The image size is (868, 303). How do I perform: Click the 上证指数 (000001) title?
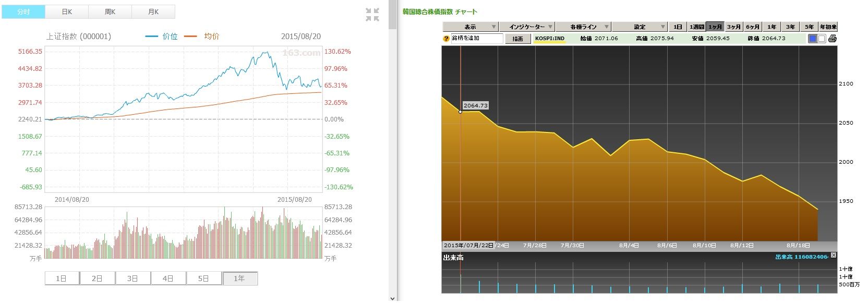[79, 37]
